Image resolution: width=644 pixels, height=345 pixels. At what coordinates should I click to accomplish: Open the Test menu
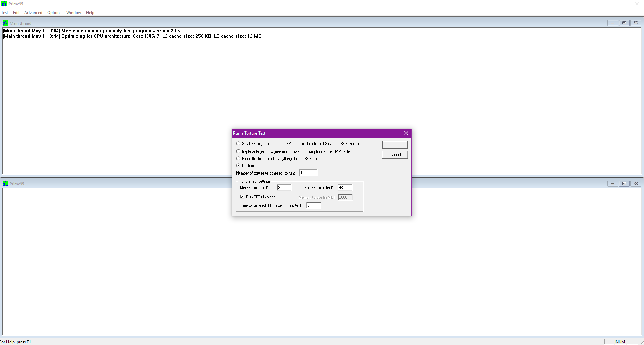click(5, 13)
